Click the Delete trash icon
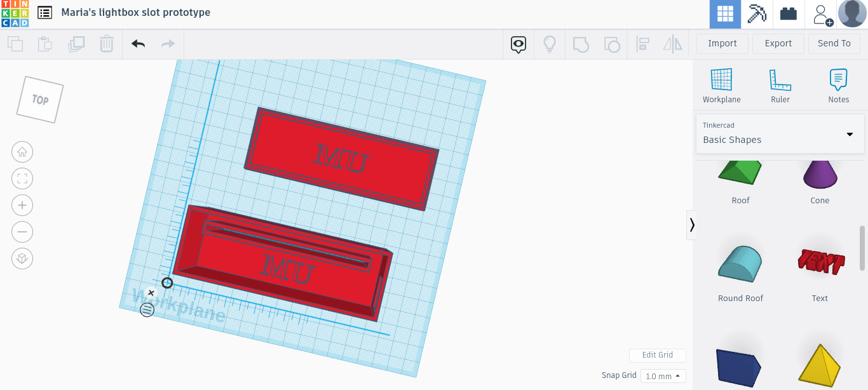This screenshot has width=868, height=390. point(107,44)
